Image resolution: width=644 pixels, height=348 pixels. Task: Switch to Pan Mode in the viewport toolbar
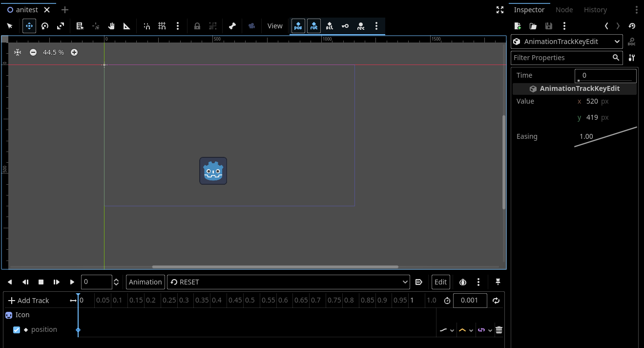[111, 26]
